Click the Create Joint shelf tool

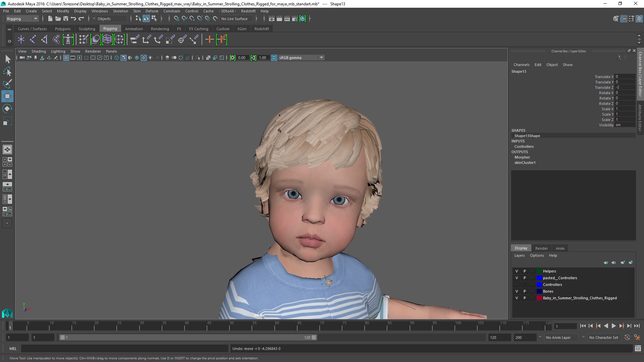pyautogui.click(x=33, y=40)
